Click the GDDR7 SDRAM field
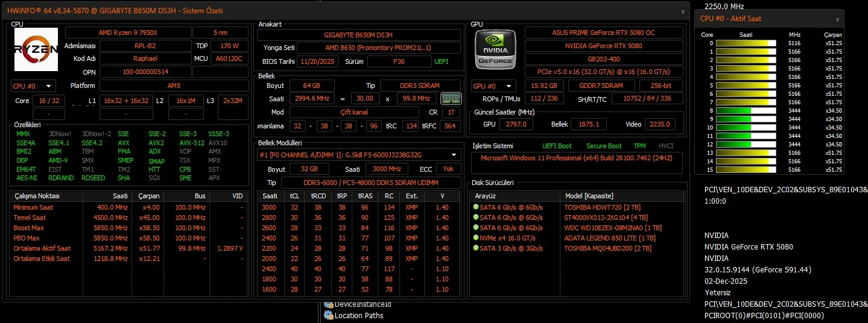The image size is (868, 323). click(x=601, y=86)
